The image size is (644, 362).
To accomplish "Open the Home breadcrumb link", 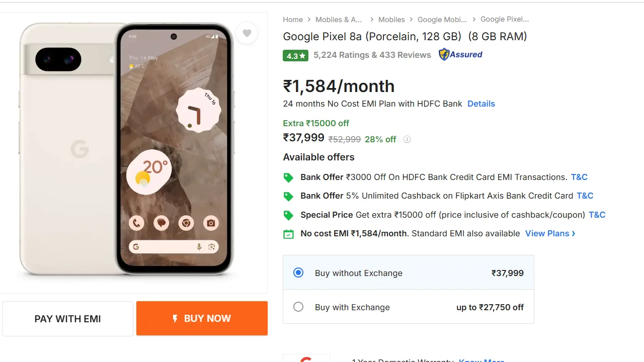I will [293, 19].
